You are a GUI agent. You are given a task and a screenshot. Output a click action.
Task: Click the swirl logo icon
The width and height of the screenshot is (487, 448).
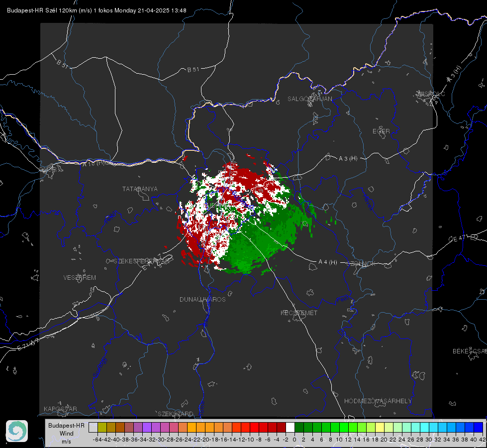pyautogui.click(x=17, y=431)
